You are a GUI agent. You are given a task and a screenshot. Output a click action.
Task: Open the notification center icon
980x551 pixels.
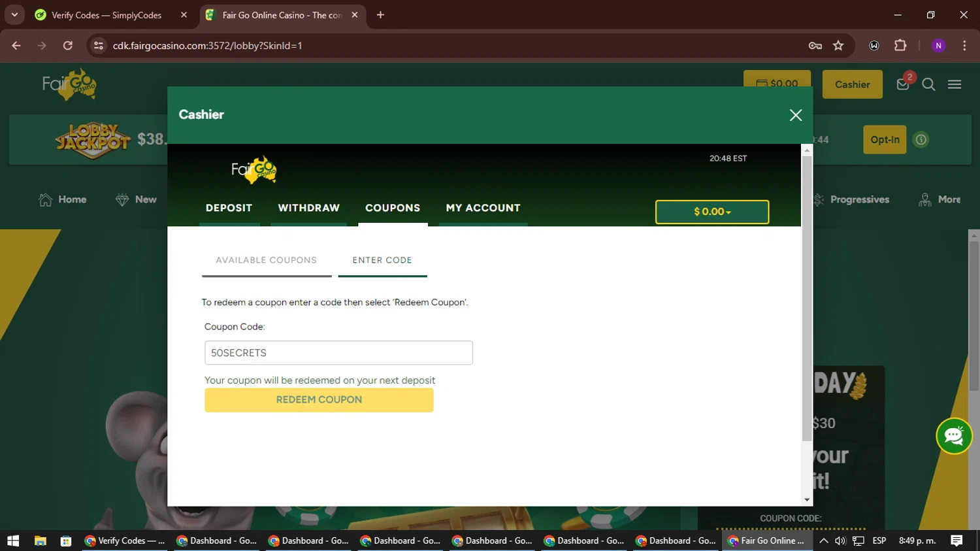[x=957, y=541]
